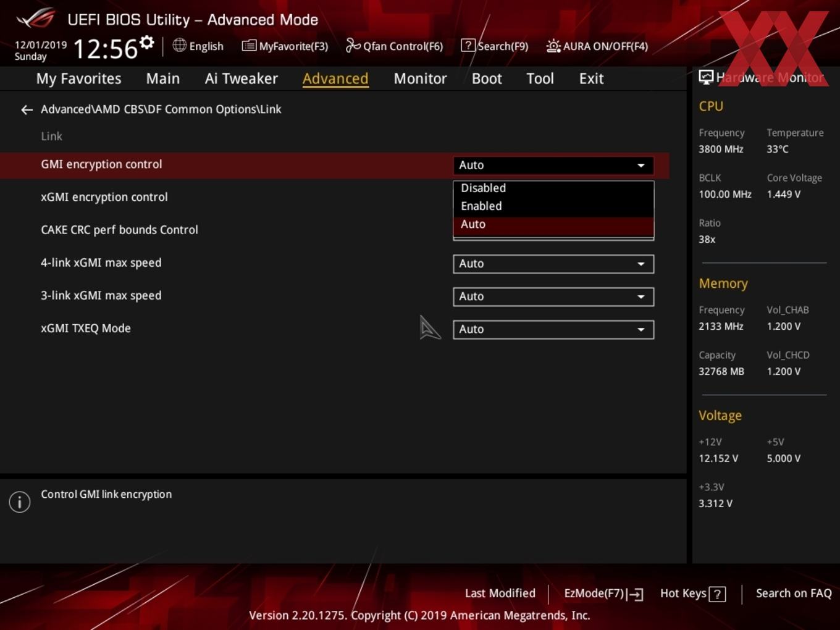
Task: Switch to the Monitor tab
Action: pyautogui.click(x=420, y=78)
